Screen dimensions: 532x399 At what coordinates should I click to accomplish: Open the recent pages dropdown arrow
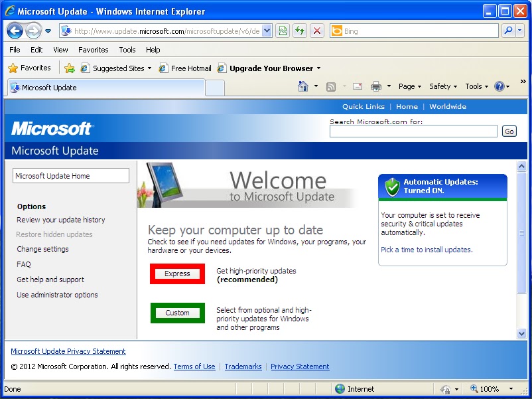pos(48,31)
